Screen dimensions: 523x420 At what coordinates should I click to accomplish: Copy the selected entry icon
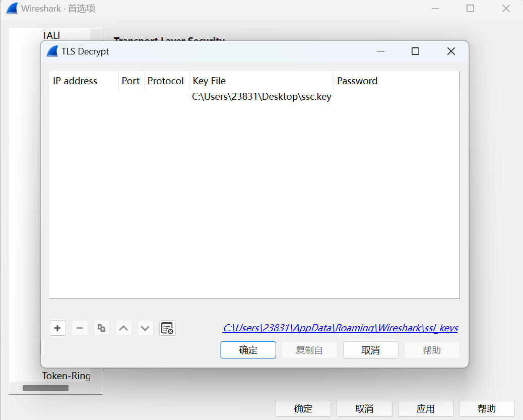(x=101, y=328)
